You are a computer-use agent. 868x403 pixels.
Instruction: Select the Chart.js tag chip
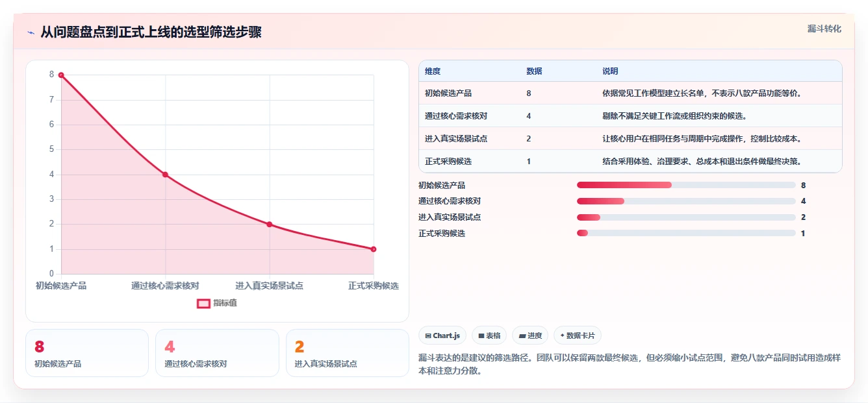442,336
